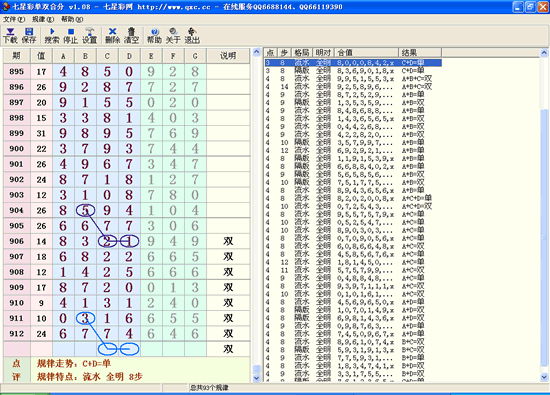The width and height of the screenshot is (550, 395).
Task: Select result row 0,7,2,5,4,3,...
Action: click(x=353, y=206)
